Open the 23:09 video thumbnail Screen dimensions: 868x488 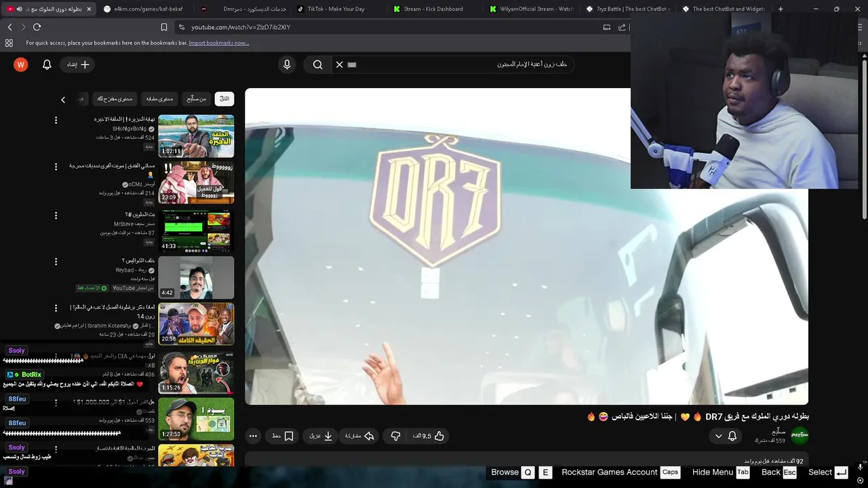pos(196,182)
